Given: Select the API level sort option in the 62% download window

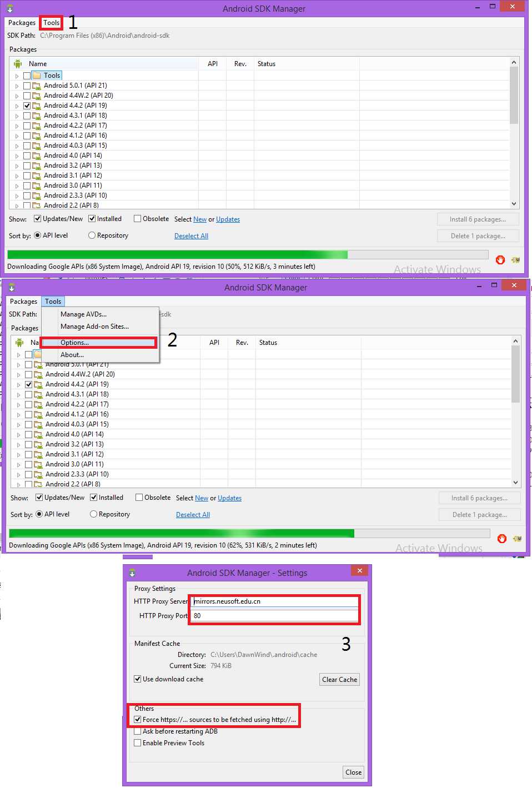Looking at the screenshot, I should (x=39, y=514).
